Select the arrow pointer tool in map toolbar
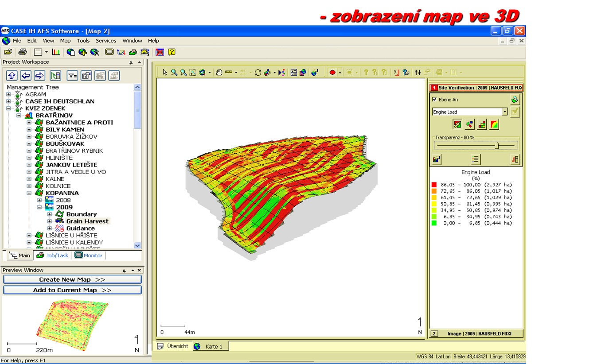 pyautogui.click(x=165, y=72)
